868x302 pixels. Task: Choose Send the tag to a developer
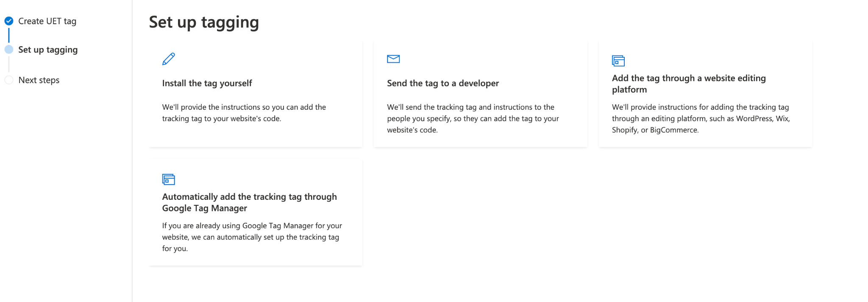coord(443,83)
